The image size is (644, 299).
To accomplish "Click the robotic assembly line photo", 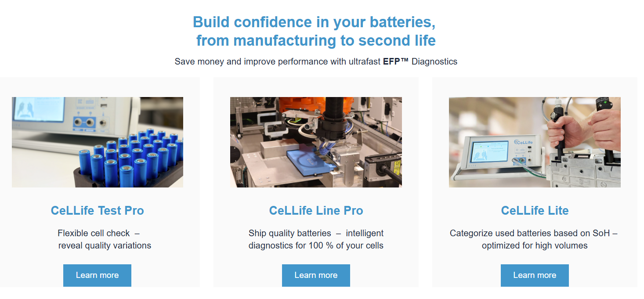I will (316, 142).
